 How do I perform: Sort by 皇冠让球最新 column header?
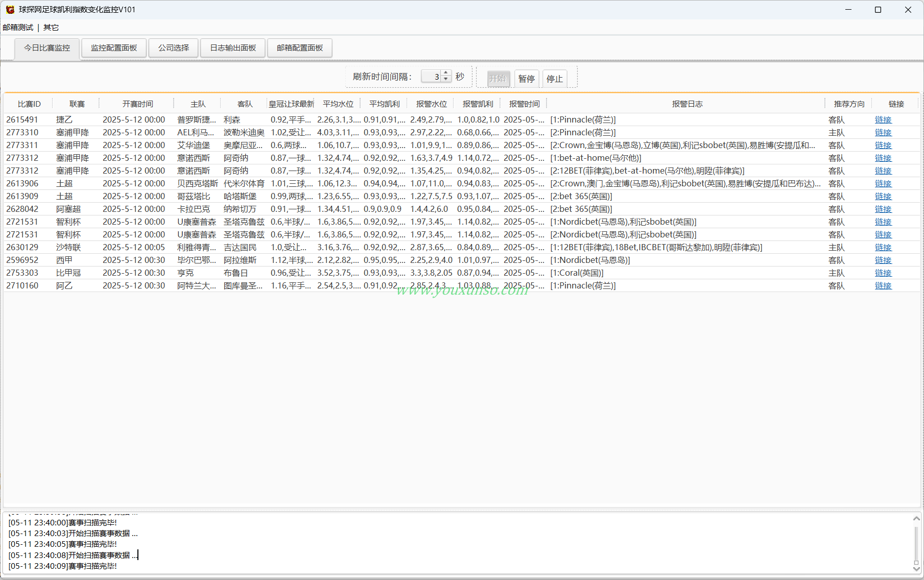[x=291, y=104]
